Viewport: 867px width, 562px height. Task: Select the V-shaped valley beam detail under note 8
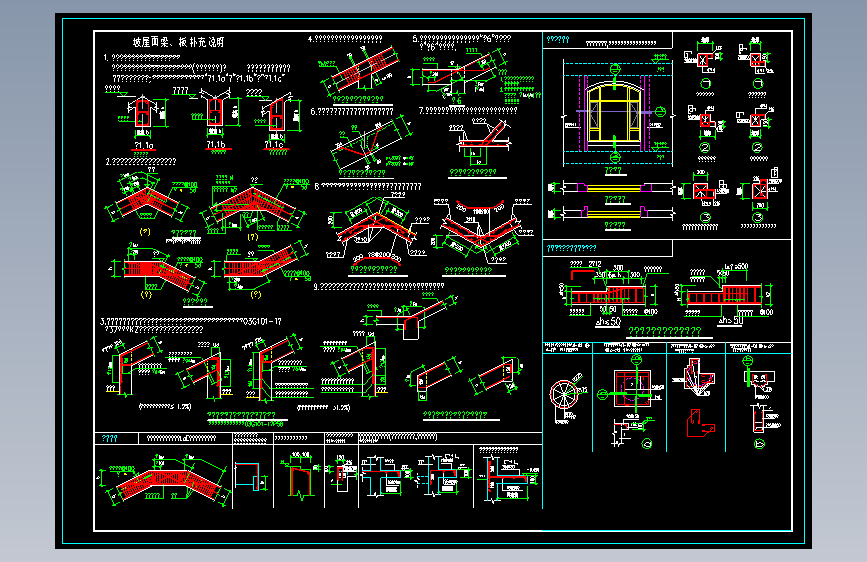click(x=480, y=231)
